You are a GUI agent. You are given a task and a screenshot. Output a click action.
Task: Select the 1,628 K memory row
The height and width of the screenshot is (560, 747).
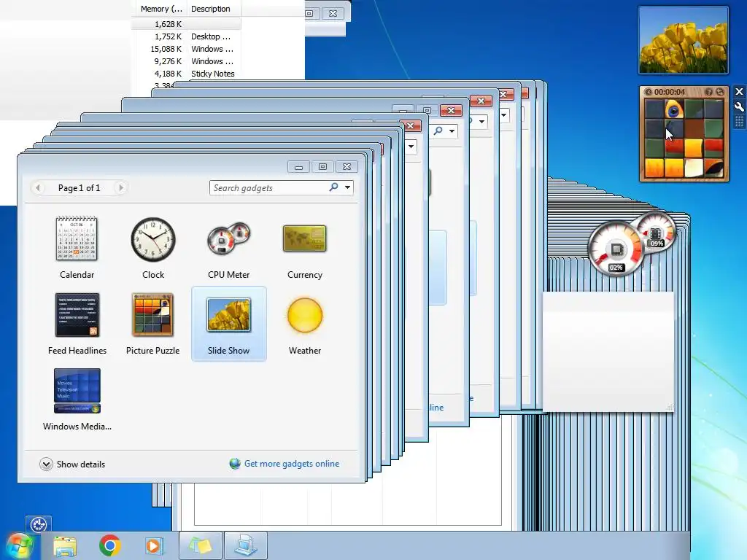(186, 24)
